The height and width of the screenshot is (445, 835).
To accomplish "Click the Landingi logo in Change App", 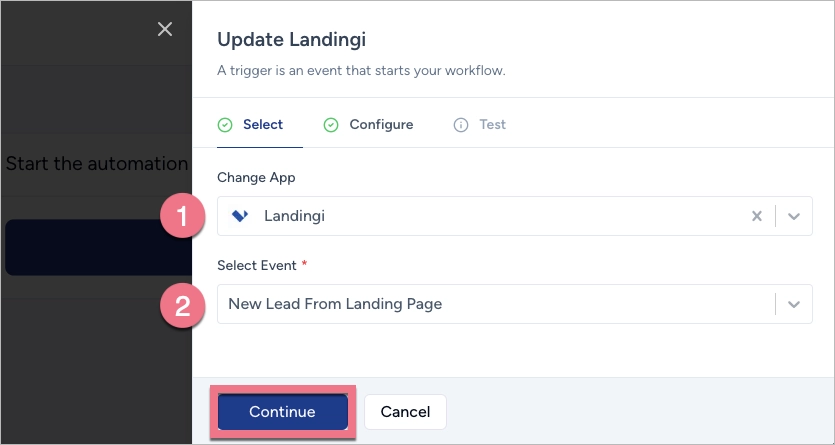I will (x=239, y=216).
